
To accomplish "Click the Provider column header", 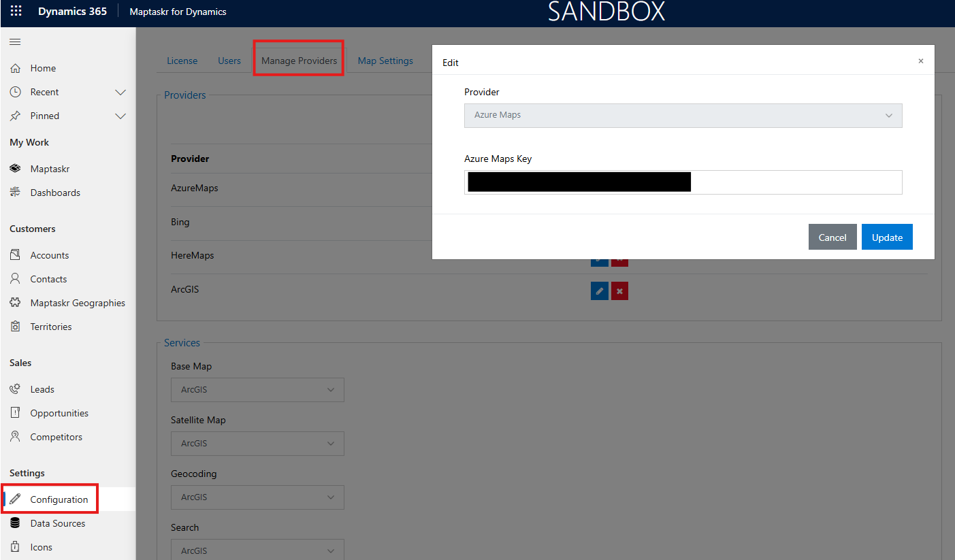I will coord(190,159).
